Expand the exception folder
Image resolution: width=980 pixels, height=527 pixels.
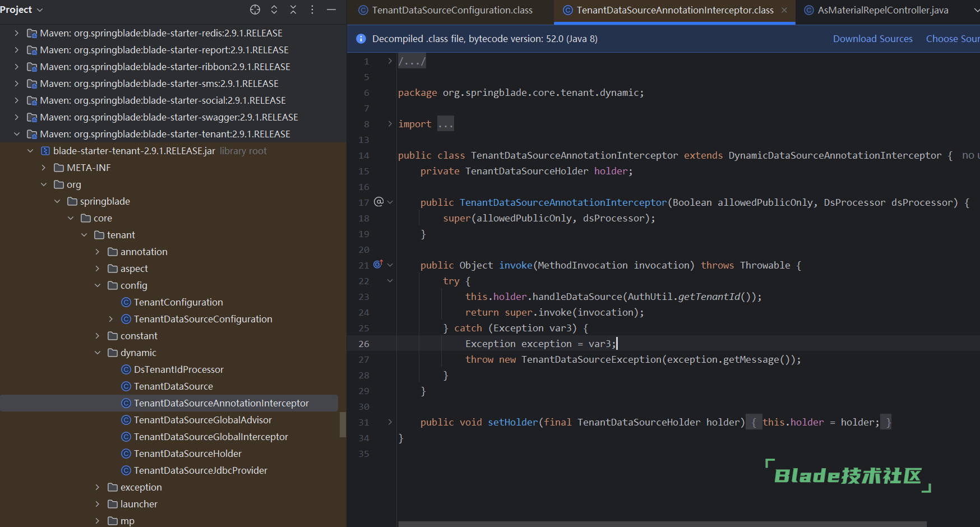[x=97, y=487]
